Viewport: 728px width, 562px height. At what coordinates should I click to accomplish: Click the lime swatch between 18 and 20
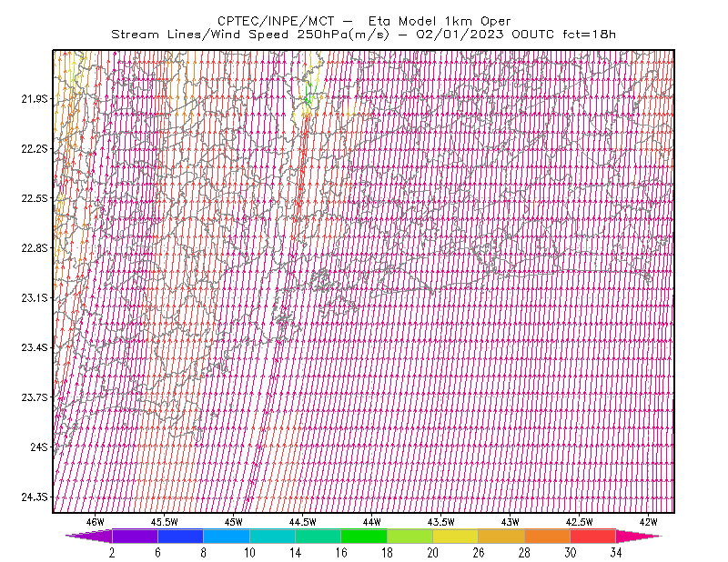(x=410, y=536)
